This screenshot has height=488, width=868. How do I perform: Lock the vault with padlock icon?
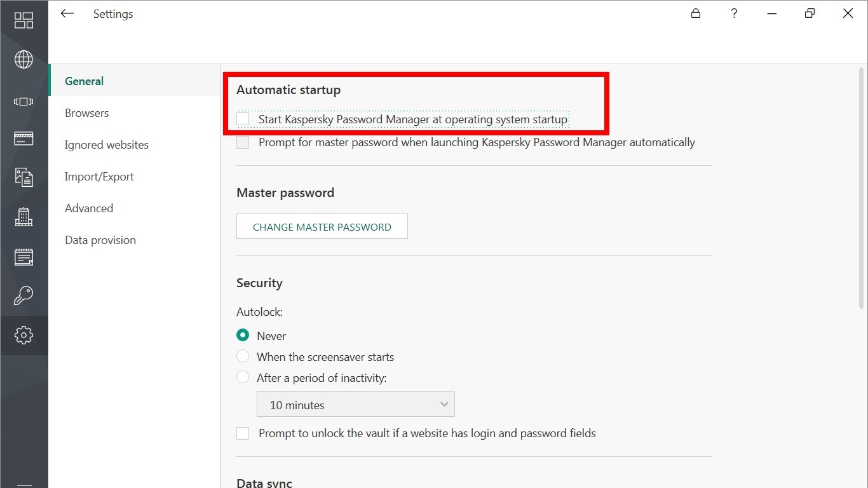pyautogui.click(x=696, y=13)
